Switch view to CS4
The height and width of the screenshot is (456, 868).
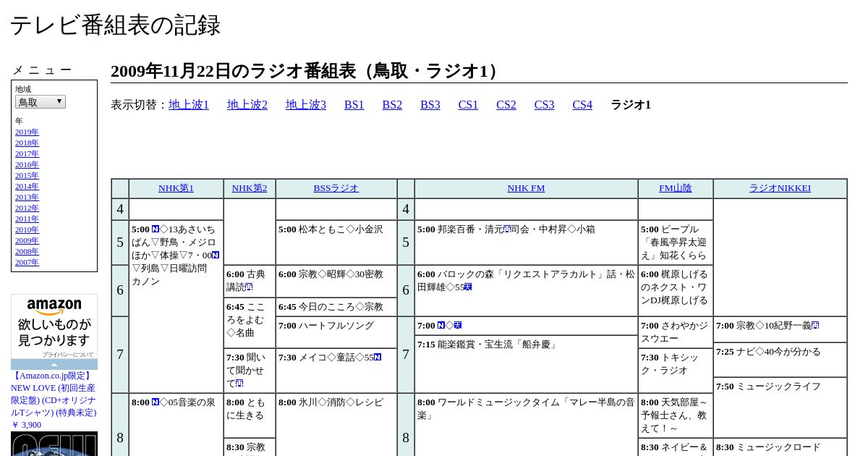click(x=582, y=105)
